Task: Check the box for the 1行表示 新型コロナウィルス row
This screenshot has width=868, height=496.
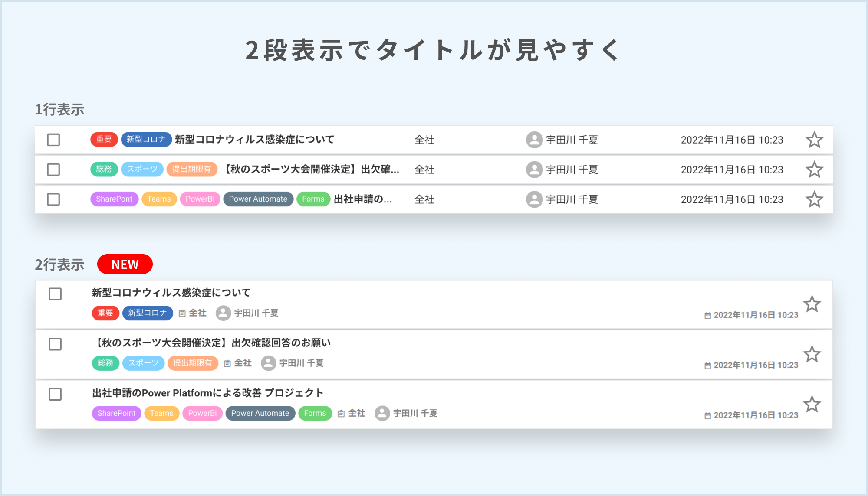Action: click(53, 140)
